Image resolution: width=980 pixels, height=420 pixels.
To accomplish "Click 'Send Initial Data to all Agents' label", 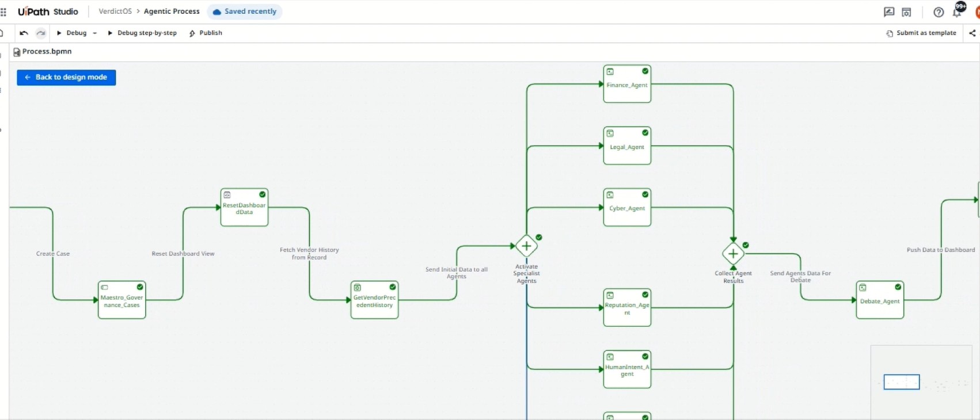I will 457,273.
